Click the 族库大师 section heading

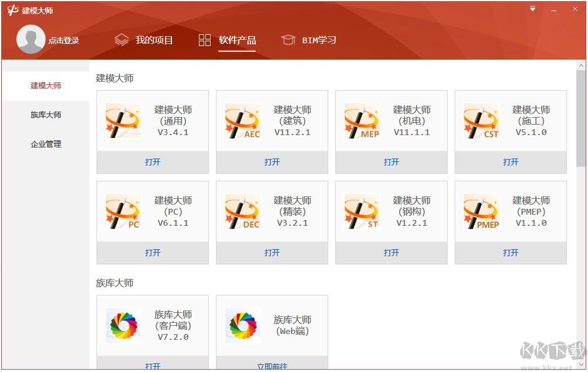point(115,283)
